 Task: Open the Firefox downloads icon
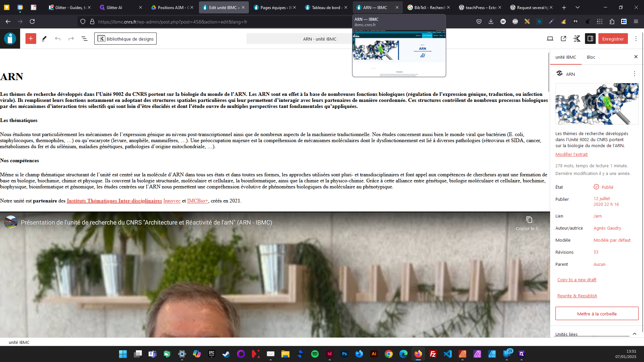pyautogui.click(x=491, y=21)
